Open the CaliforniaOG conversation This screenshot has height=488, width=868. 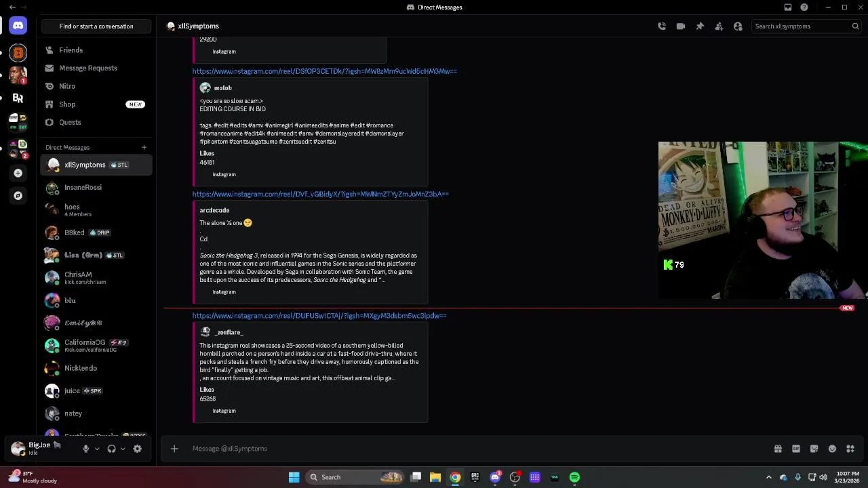coord(96,346)
